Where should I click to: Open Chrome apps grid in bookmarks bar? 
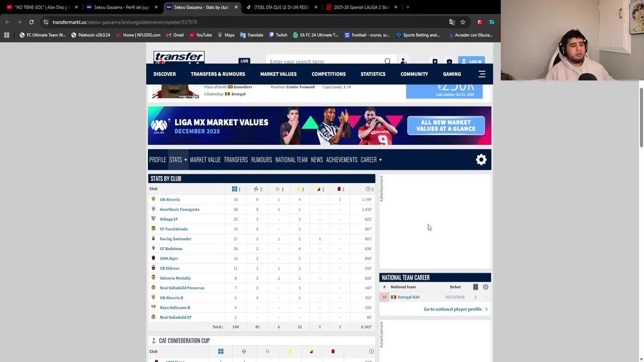[x=7, y=35]
